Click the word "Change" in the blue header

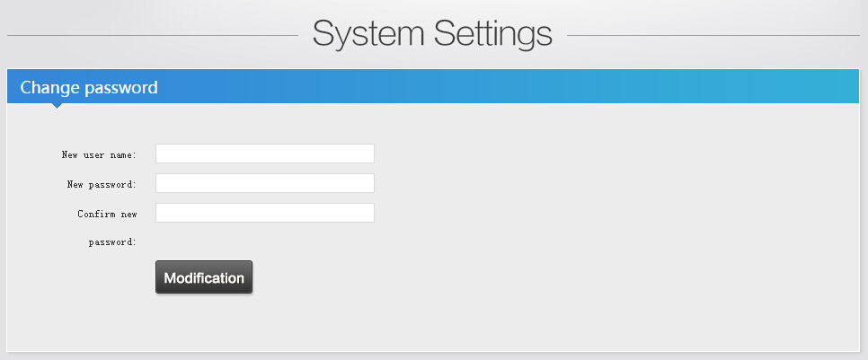point(49,88)
